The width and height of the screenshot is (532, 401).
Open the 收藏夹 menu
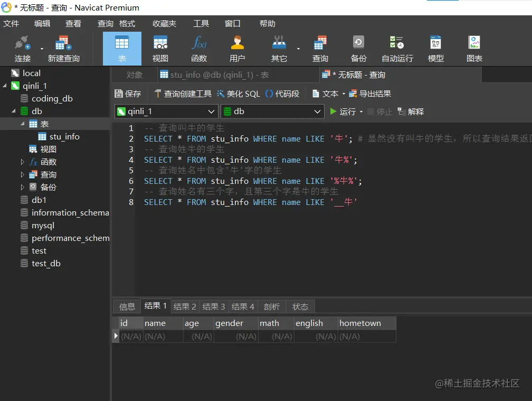pyautogui.click(x=164, y=23)
